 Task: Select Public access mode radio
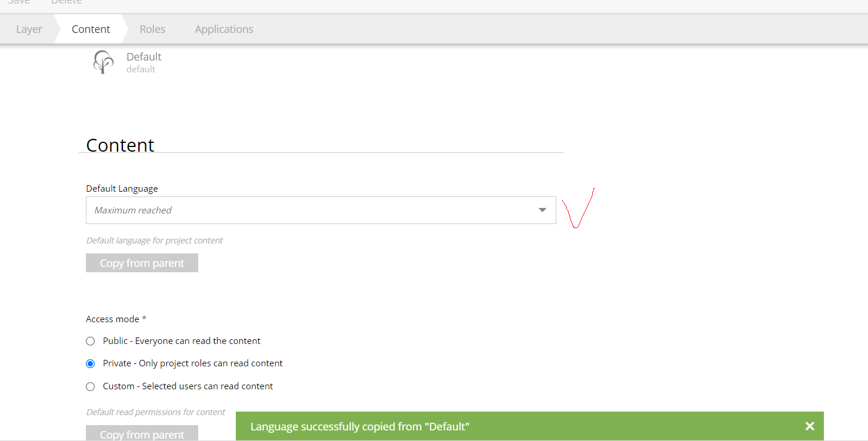(90, 341)
